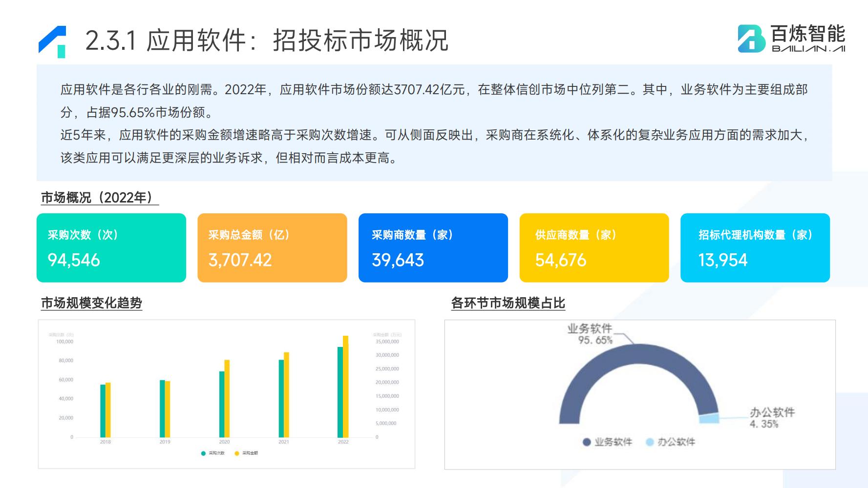This screenshot has width=868, height=488.
Task: Click the paragraph line beginning 应用软件是各行各业的刚需
Action: (434, 90)
